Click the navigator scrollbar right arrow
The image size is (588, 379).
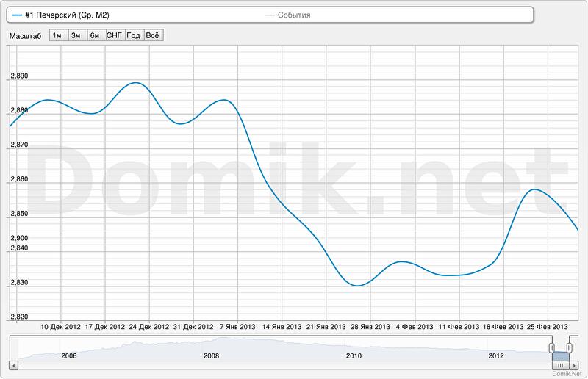[574, 365]
